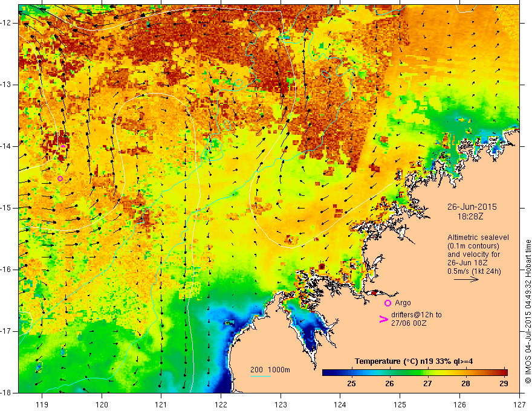Click the colorbar tick label 25
The height and width of the screenshot is (411, 532).
[x=351, y=384]
